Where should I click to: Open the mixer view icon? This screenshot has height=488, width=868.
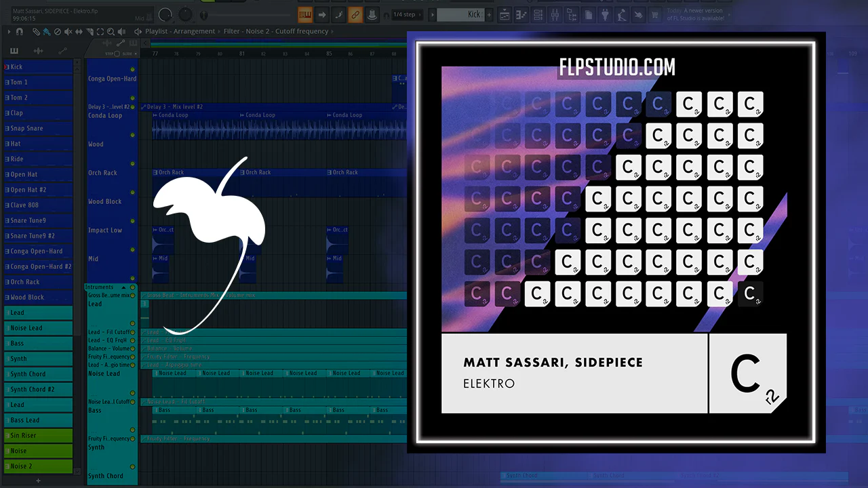click(555, 14)
